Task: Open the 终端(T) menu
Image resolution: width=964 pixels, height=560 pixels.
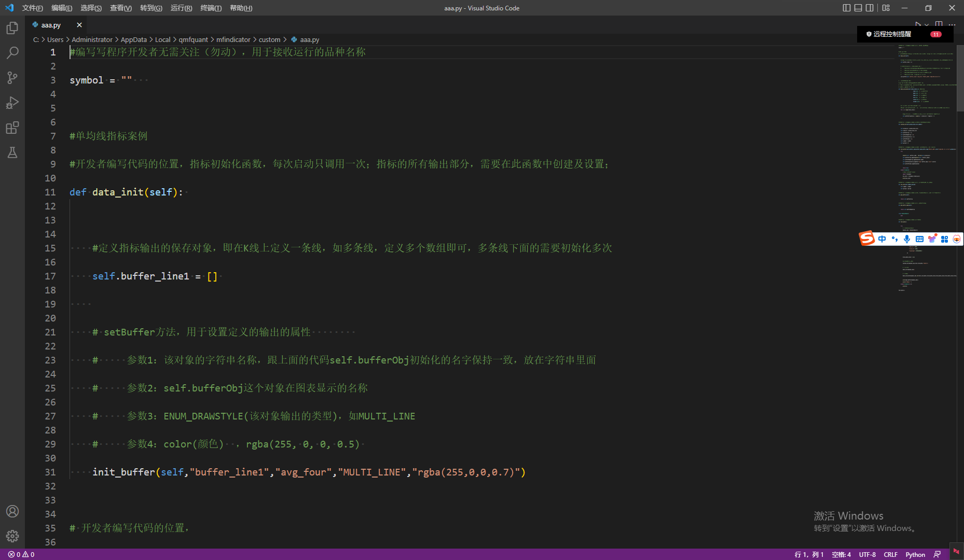Action: [x=211, y=8]
